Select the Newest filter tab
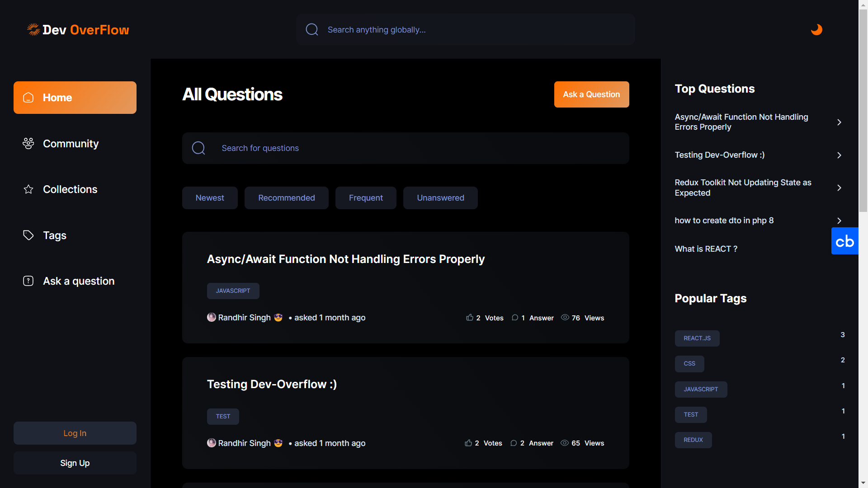 [x=210, y=197]
